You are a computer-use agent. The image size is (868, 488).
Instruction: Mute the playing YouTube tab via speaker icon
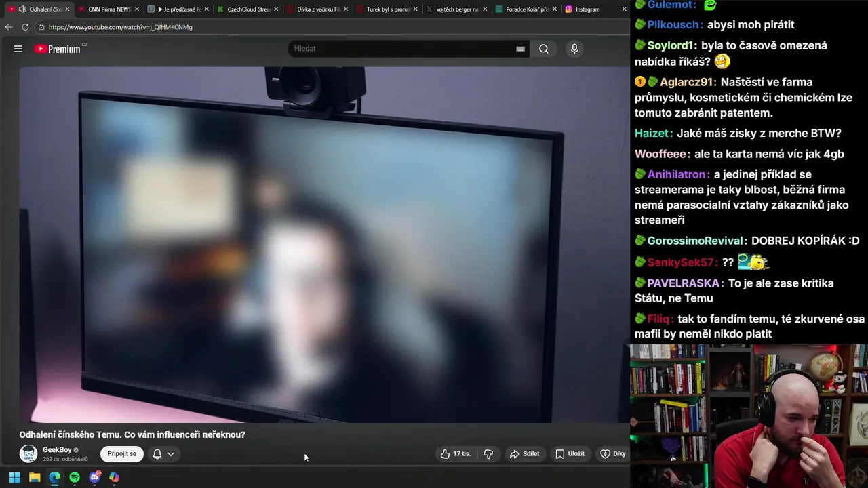(x=22, y=9)
